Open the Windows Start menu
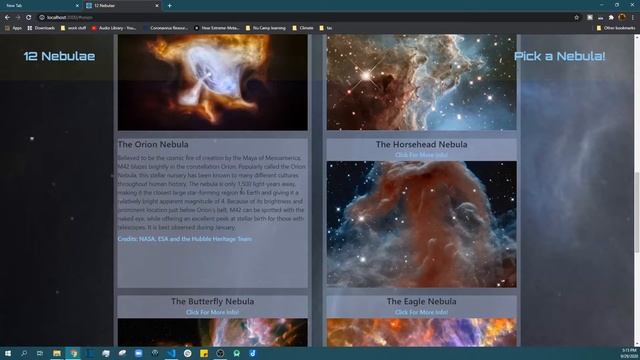640x360 pixels. (8, 353)
